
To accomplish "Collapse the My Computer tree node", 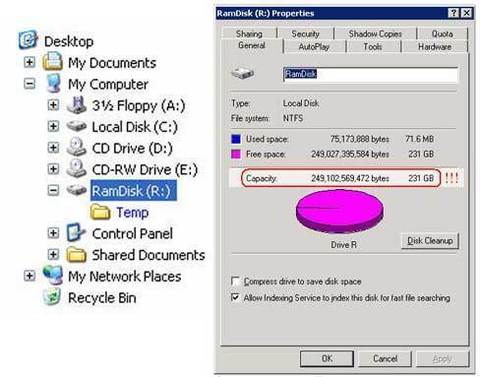I will coord(29,83).
